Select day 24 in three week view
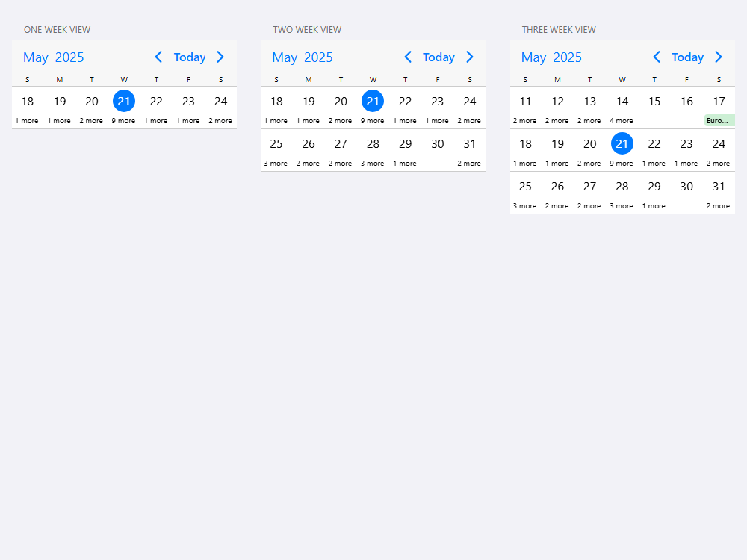This screenshot has height=560, width=747. [x=719, y=144]
